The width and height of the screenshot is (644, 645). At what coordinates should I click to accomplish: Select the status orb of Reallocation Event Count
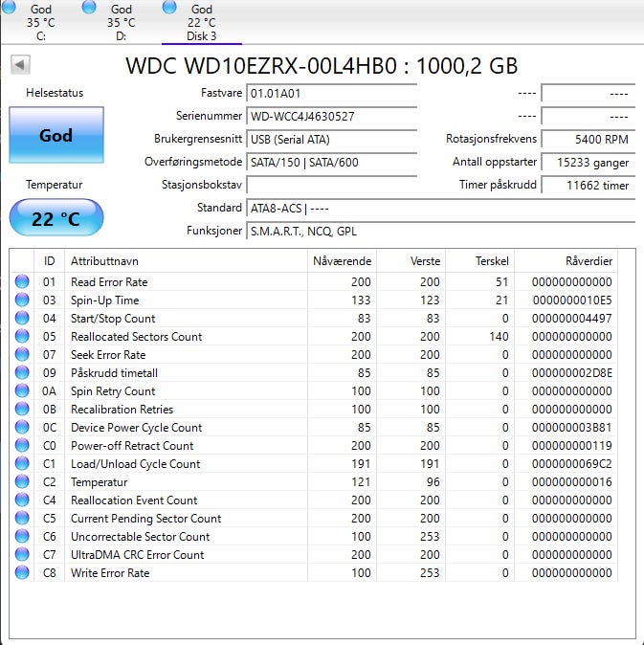tap(22, 500)
